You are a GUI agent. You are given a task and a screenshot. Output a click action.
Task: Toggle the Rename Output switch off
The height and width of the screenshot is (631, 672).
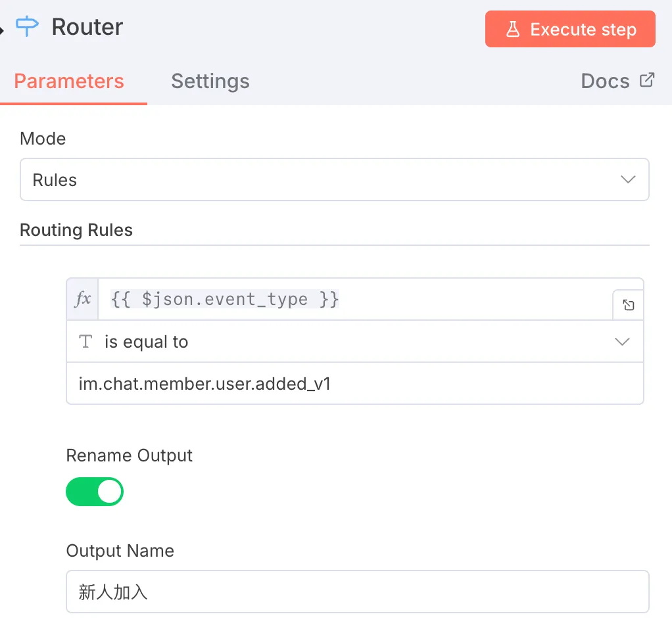coord(95,492)
